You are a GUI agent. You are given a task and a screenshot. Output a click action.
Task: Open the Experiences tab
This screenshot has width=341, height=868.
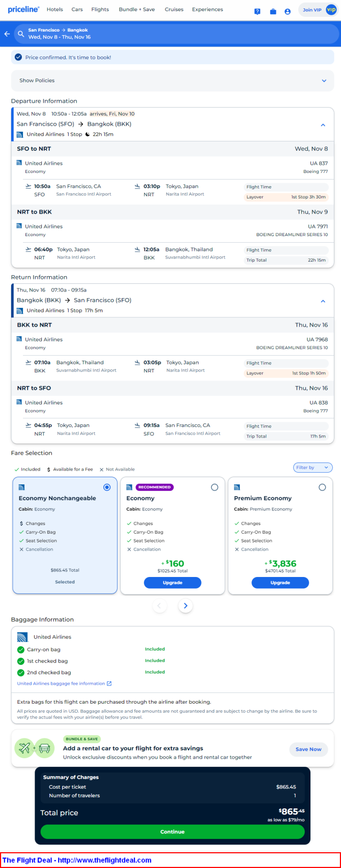click(x=208, y=9)
